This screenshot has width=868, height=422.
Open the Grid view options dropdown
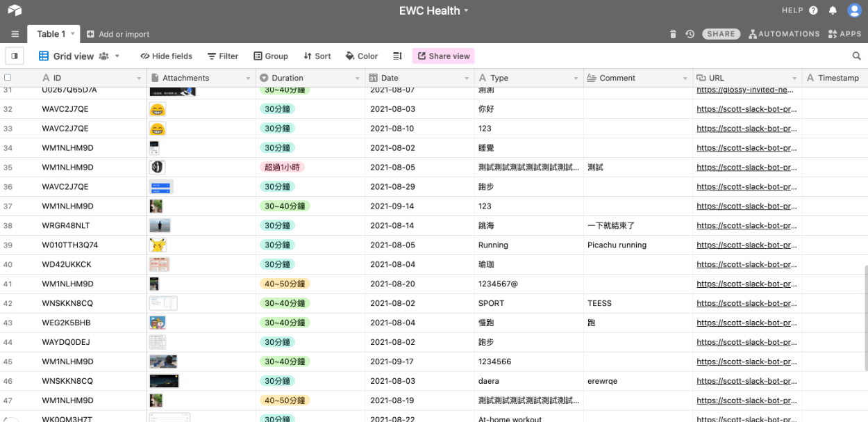pyautogui.click(x=117, y=56)
